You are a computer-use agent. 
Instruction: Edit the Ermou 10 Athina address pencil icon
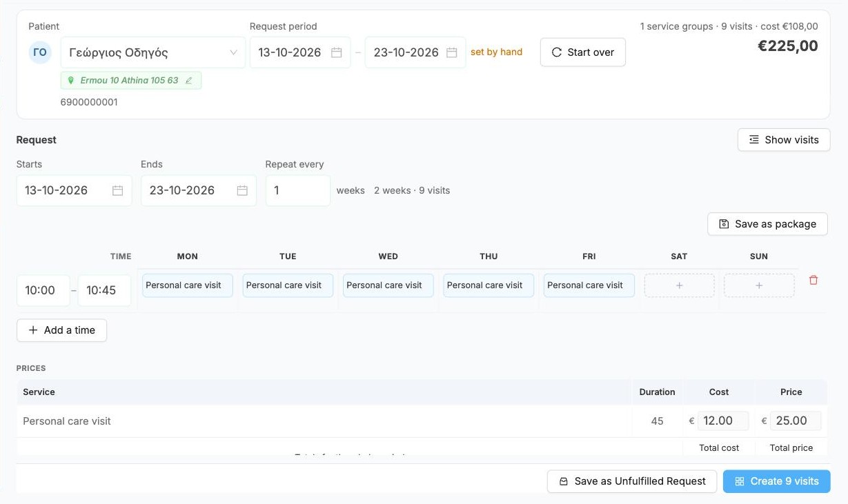pos(189,81)
